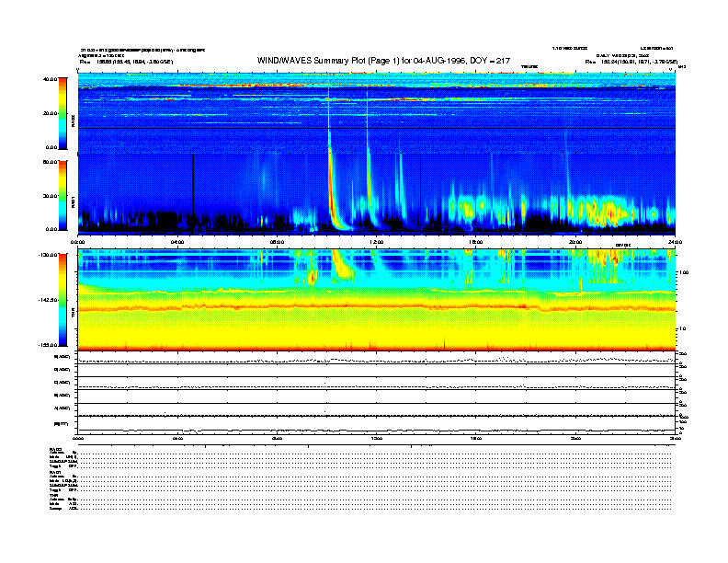Image resolution: width=728 pixels, height=563 pixels.
Task: Click the black horizontal line across top spectrogram
Action: point(377,128)
